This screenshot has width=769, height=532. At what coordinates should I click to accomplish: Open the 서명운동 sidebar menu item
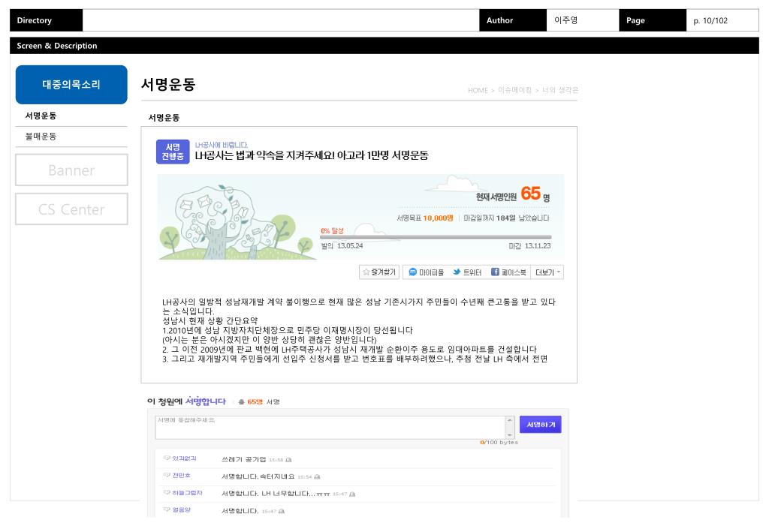point(41,116)
